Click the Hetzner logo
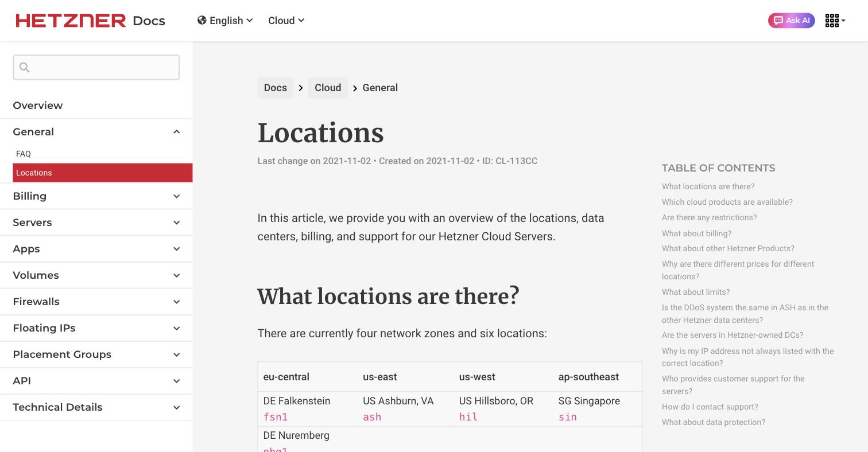868x452 pixels. pos(71,21)
